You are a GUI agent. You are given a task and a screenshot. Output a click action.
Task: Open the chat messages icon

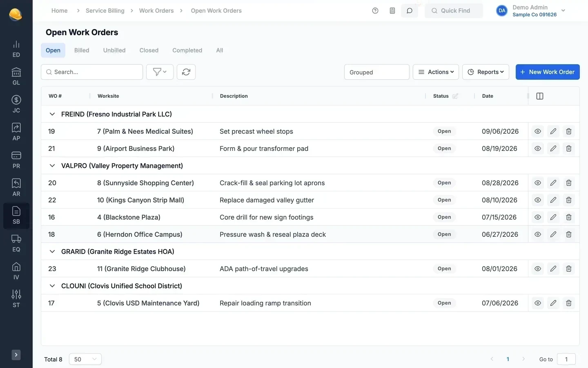click(x=410, y=11)
